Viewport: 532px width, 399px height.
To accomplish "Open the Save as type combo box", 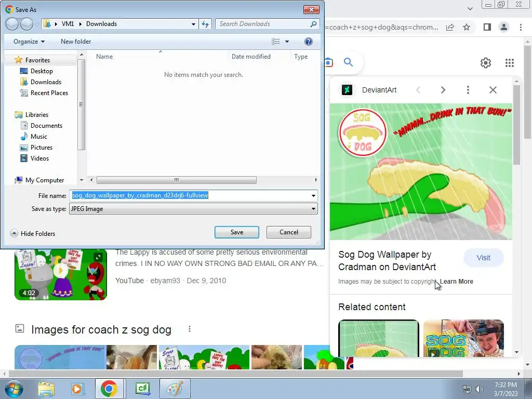I will click(x=193, y=209).
